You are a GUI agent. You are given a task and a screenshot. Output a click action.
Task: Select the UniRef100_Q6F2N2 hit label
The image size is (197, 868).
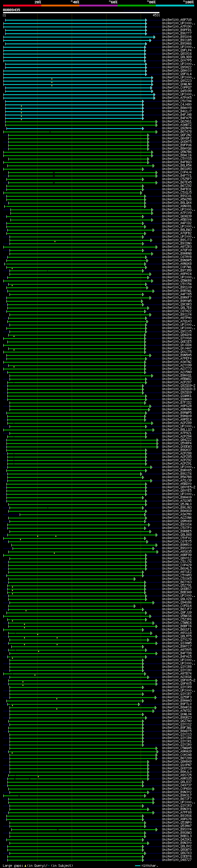tap(177, 135)
